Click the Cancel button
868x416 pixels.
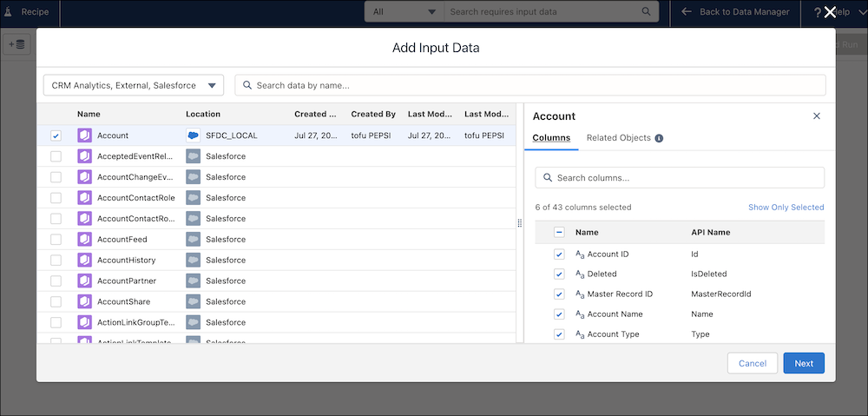coord(753,363)
